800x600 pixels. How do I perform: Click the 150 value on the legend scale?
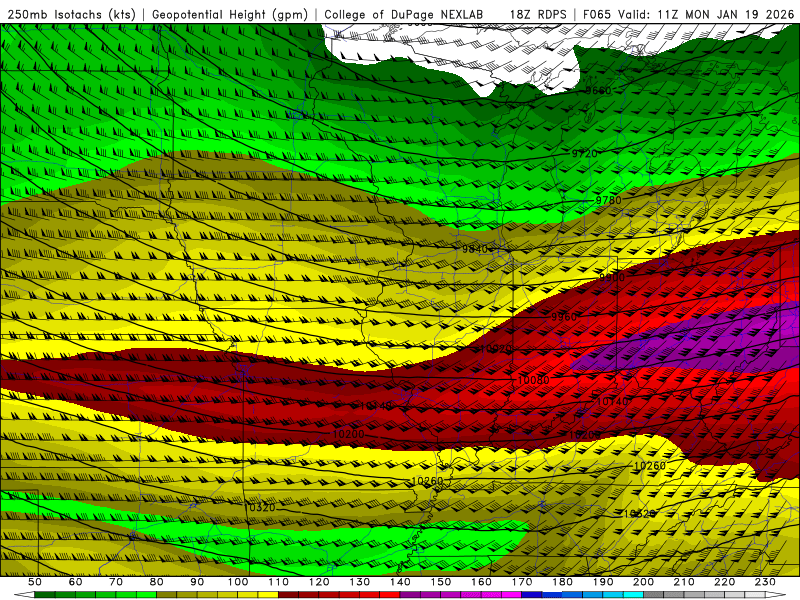pos(441,582)
